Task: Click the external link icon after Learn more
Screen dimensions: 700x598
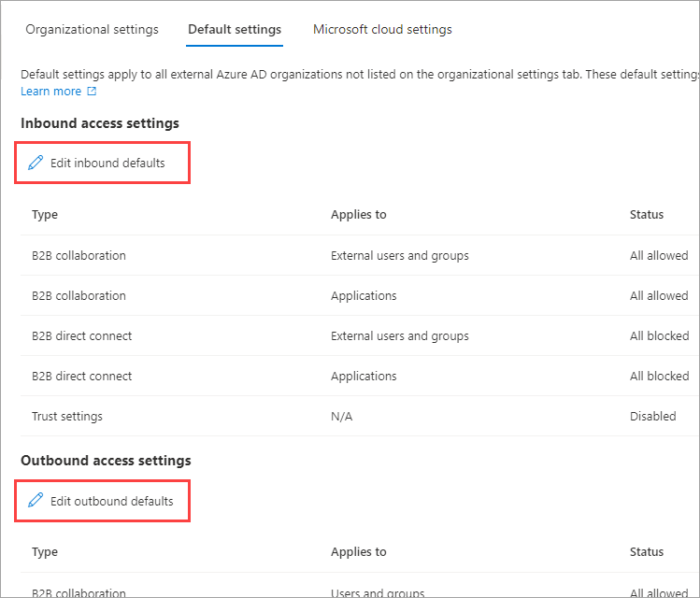Action: coord(92,92)
